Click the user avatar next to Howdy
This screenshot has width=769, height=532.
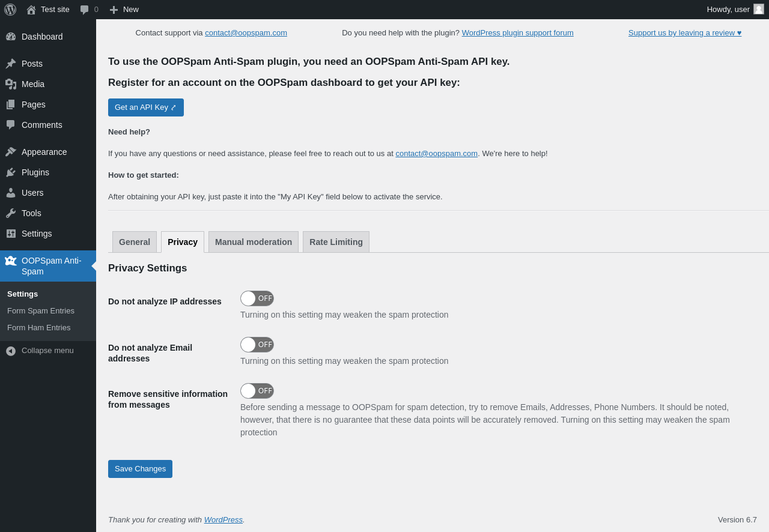click(x=759, y=9)
